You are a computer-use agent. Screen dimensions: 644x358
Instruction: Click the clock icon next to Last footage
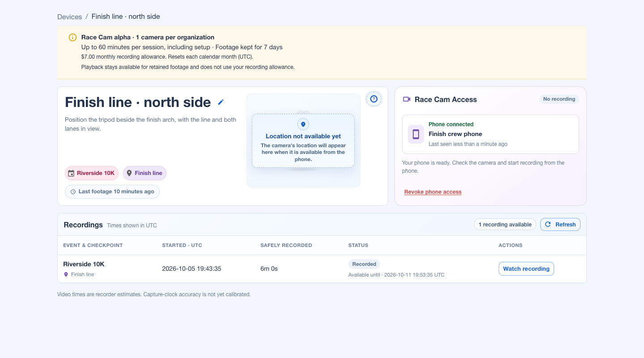pyautogui.click(x=73, y=192)
